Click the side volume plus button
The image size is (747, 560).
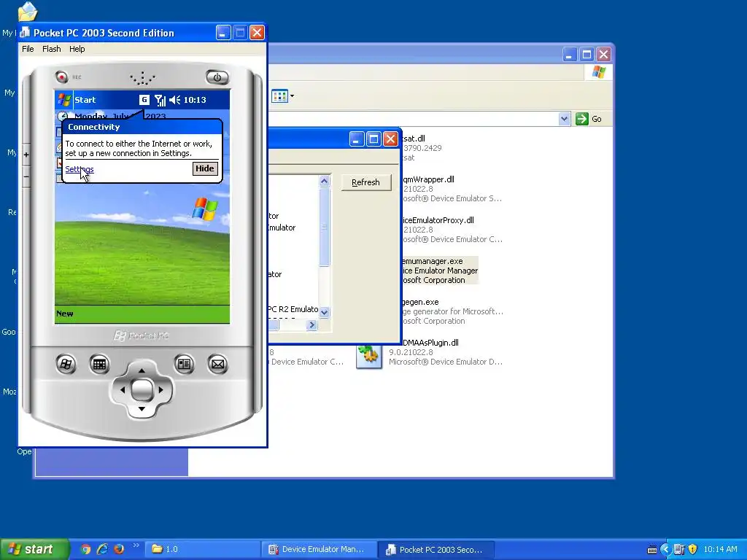tap(26, 155)
